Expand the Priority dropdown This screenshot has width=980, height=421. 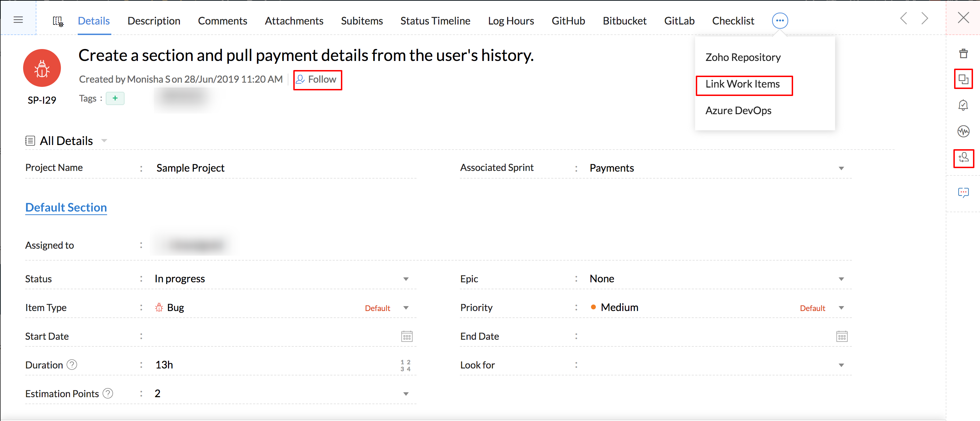tap(841, 308)
